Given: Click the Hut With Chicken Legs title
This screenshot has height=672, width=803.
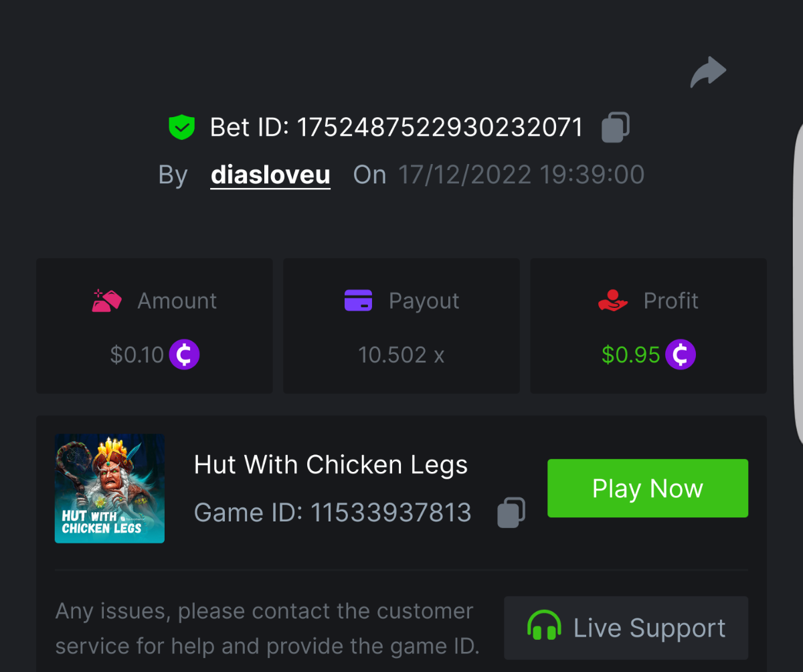Looking at the screenshot, I should 331,465.
